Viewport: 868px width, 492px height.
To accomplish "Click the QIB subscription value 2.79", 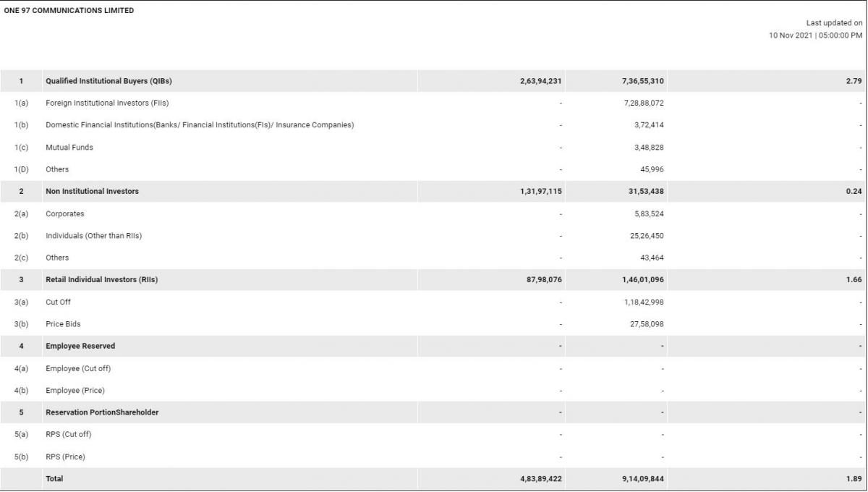I will tap(854, 81).
